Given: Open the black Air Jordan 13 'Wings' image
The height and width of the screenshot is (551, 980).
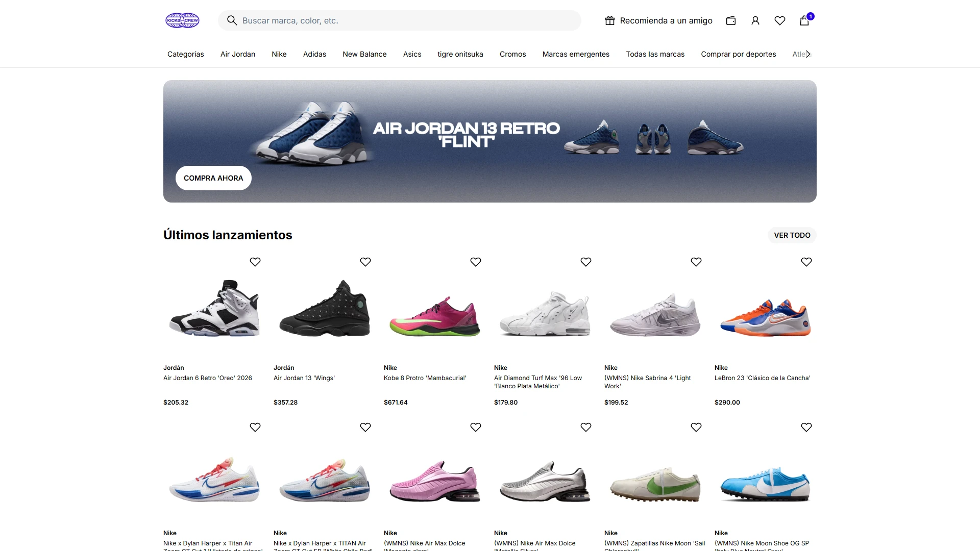Looking at the screenshot, I should [x=325, y=308].
